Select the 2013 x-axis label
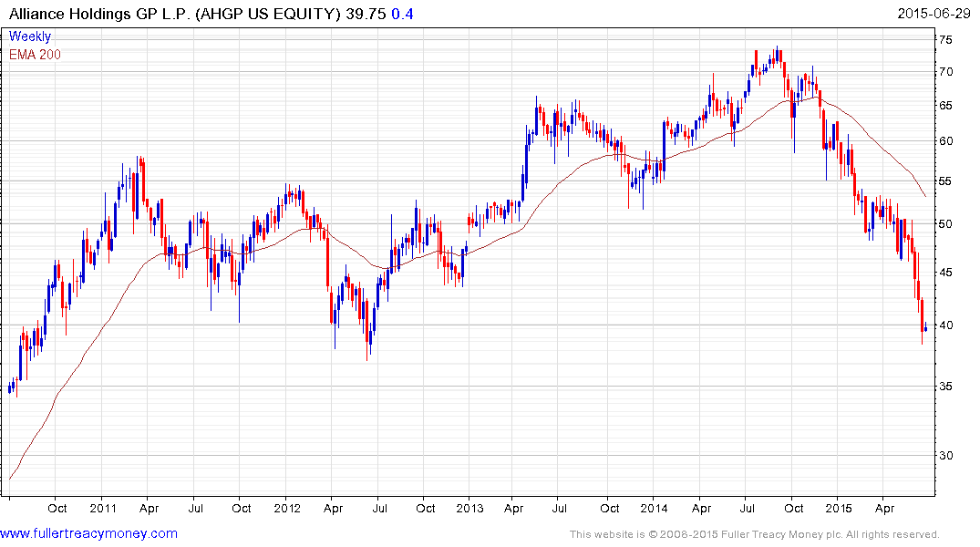Viewport: 980px width, 547px height. (x=469, y=508)
